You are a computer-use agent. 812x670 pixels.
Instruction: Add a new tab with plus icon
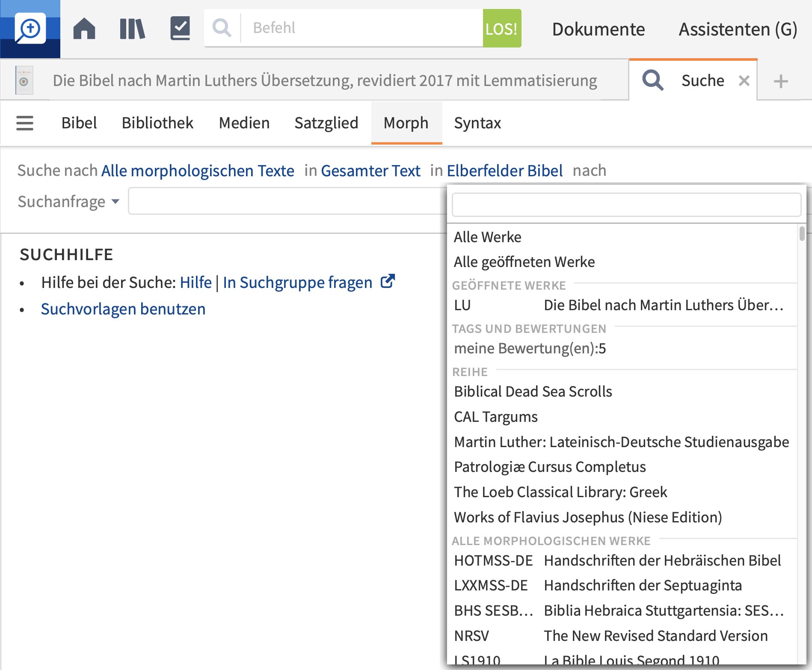click(x=781, y=81)
